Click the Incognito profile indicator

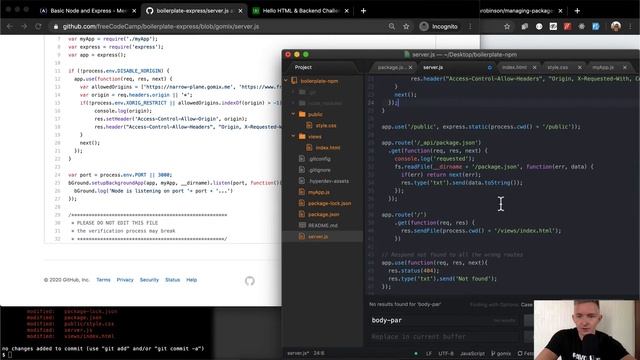pyautogui.click(x=439, y=27)
